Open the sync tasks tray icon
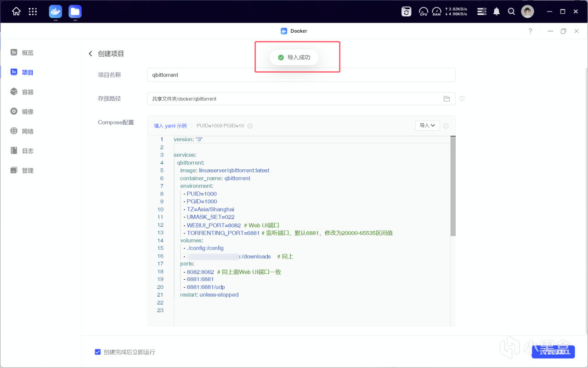The height and width of the screenshot is (368, 588). point(407,11)
